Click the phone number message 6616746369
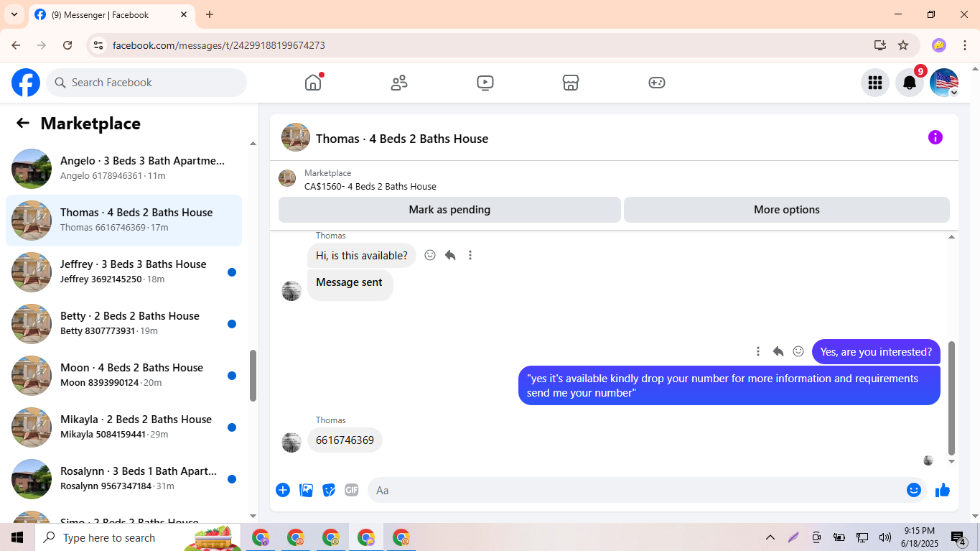 click(x=345, y=440)
